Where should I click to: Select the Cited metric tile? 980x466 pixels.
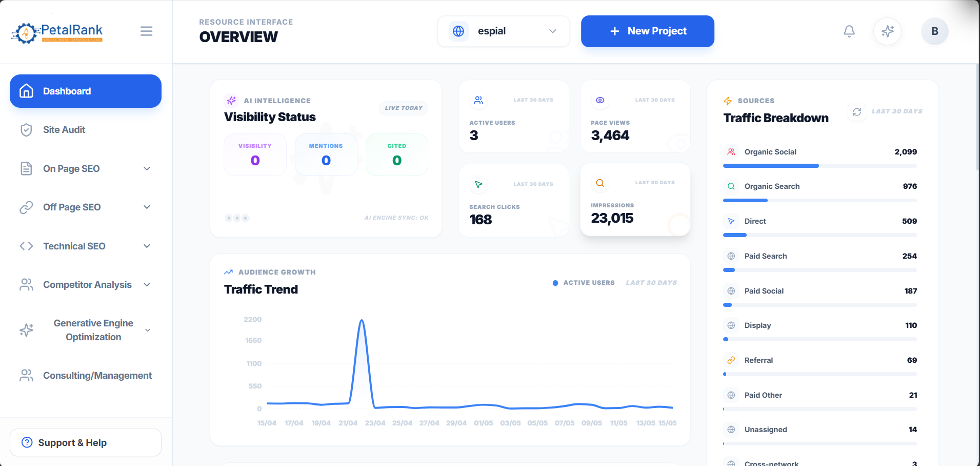(397, 154)
